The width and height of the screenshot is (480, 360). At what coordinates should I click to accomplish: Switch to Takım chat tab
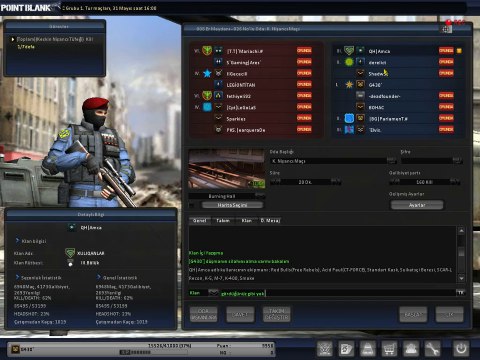click(223, 220)
